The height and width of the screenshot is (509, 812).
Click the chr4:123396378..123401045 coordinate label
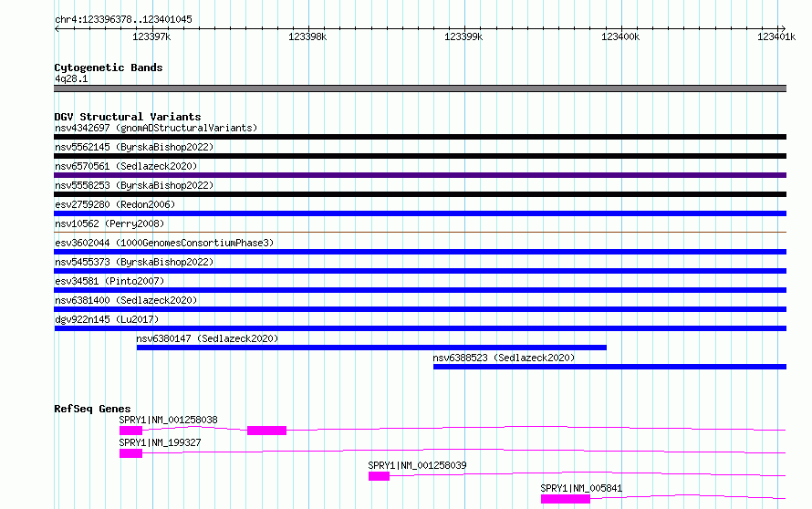pyautogui.click(x=123, y=19)
